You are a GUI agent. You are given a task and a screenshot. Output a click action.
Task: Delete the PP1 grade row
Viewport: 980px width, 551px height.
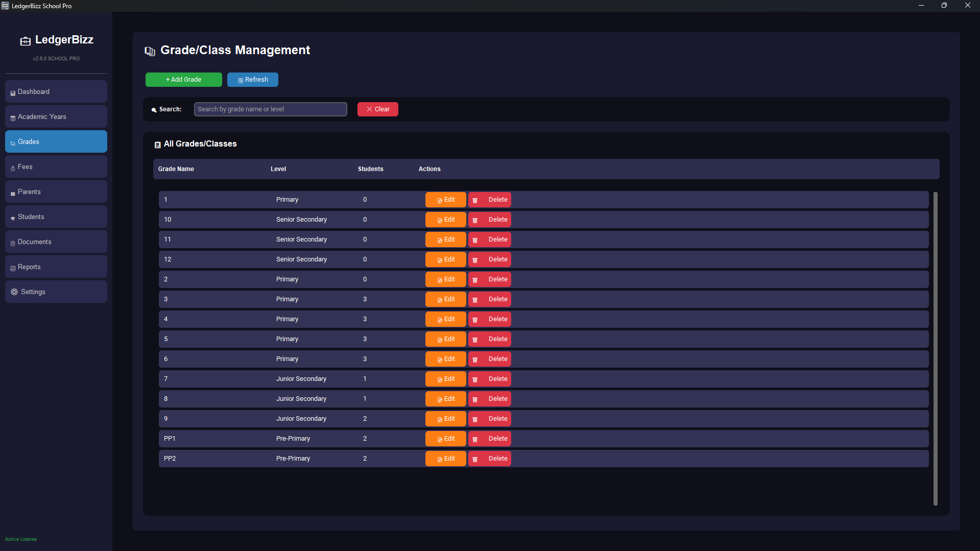pyautogui.click(x=490, y=439)
